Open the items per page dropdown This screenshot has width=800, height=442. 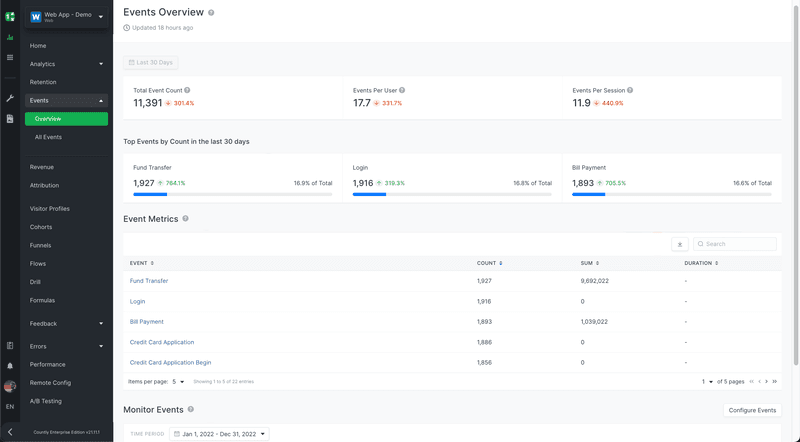point(177,382)
